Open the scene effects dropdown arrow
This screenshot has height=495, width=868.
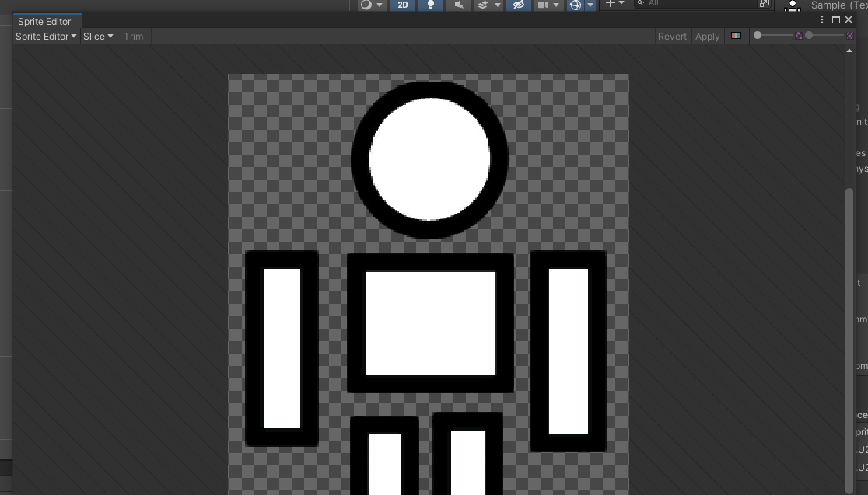coord(497,5)
